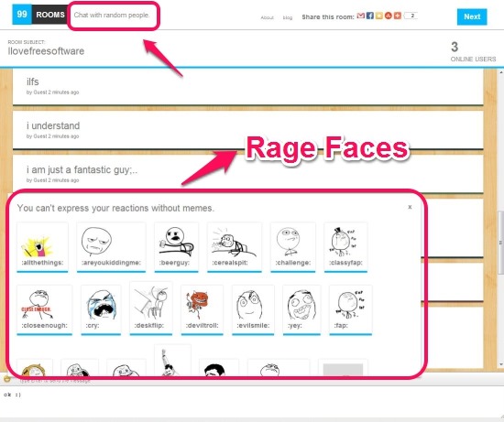Select the :challenge: rage face

[x=293, y=247]
